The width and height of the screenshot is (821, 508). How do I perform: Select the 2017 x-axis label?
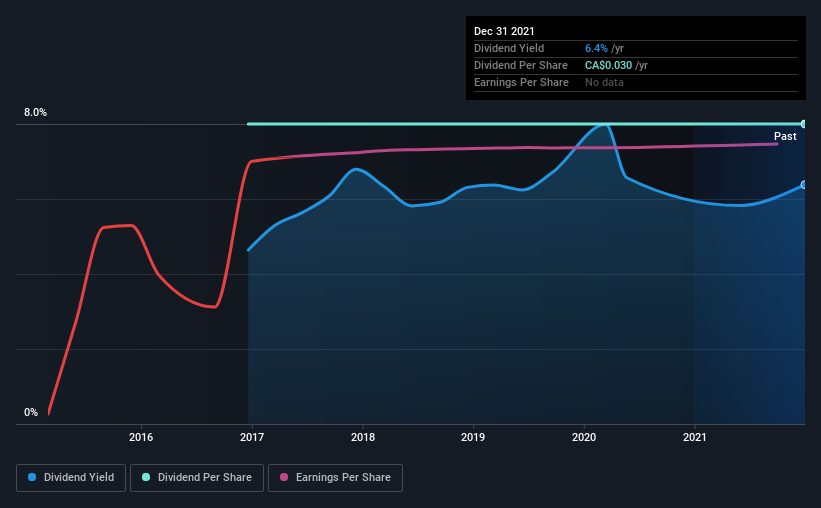(252, 437)
